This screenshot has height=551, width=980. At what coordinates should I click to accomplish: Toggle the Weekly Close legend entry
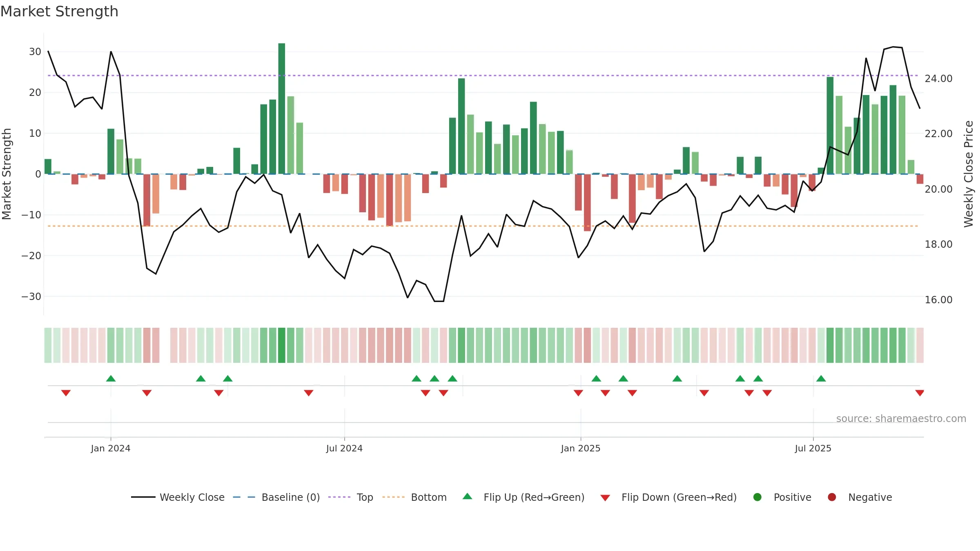pos(178,497)
